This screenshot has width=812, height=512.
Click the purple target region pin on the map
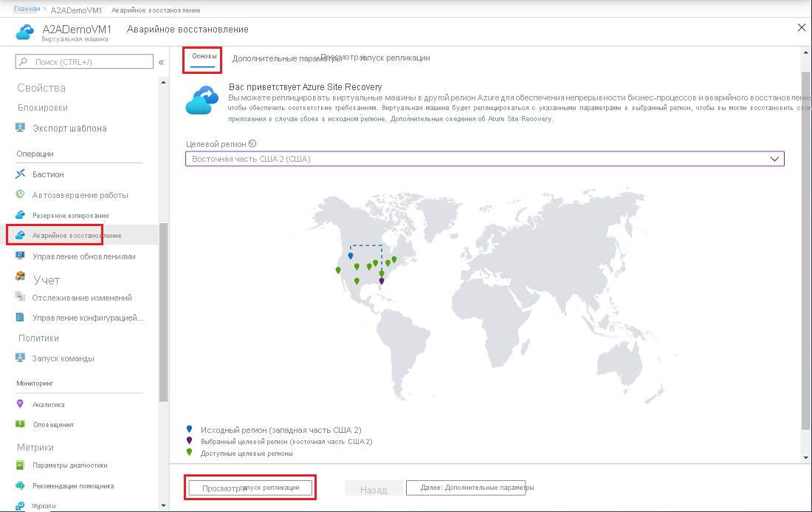pos(382,281)
